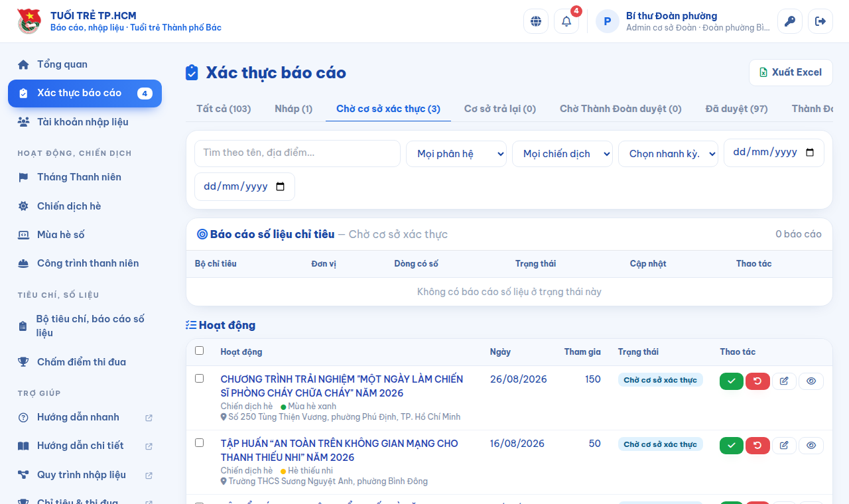Image resolution: width=849 pixels, height=504 pixels.
Task: Toggle the select-all checkbox in Hoạt động table
Action: (200, 351)
